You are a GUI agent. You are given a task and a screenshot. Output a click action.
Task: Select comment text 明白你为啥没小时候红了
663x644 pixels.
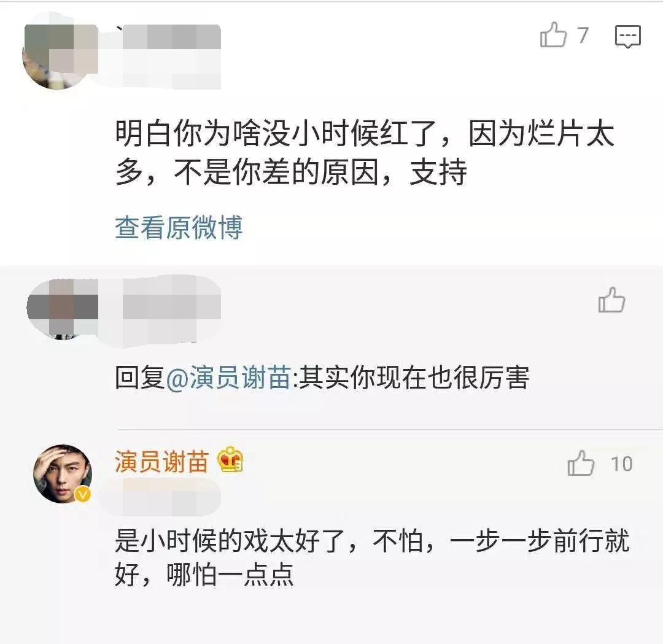[x=275, y=134]
